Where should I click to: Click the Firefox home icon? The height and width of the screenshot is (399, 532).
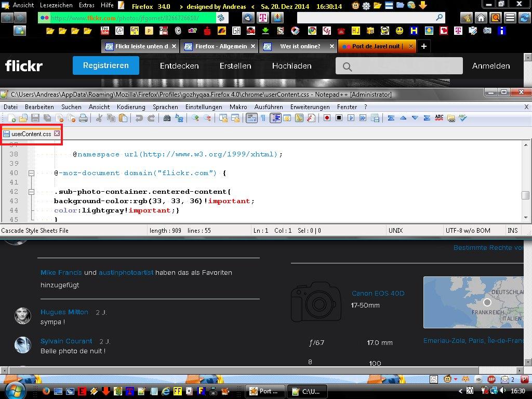[481, 18]
